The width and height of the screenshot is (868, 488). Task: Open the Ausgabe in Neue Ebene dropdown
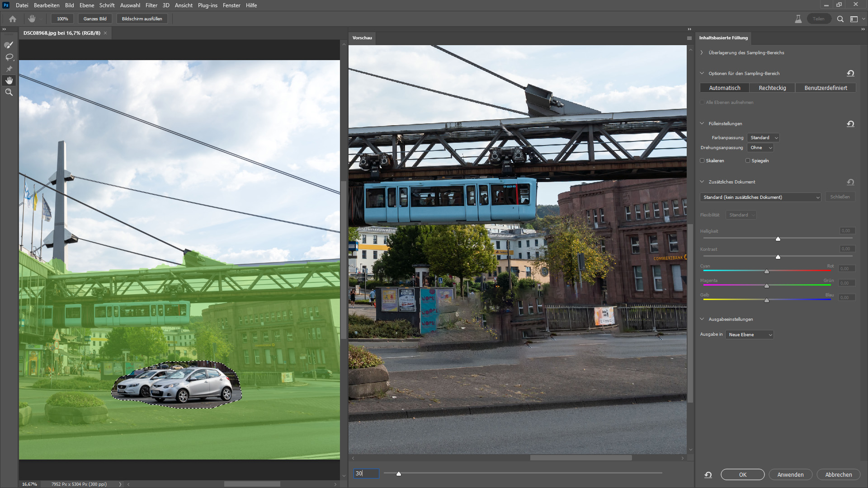[750, 335]
